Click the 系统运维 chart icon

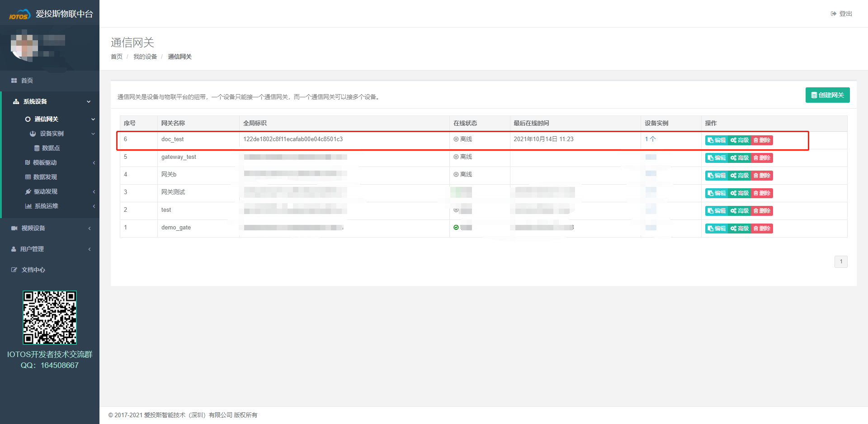(x=28, y=206)
